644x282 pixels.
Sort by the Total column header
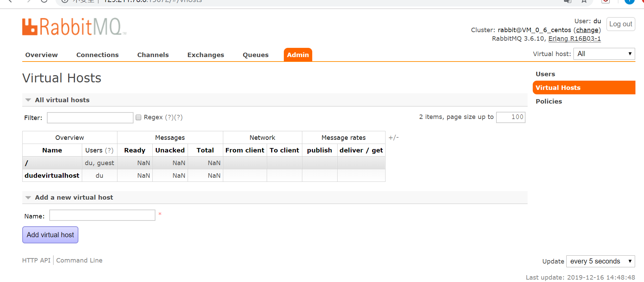point(205,150)
